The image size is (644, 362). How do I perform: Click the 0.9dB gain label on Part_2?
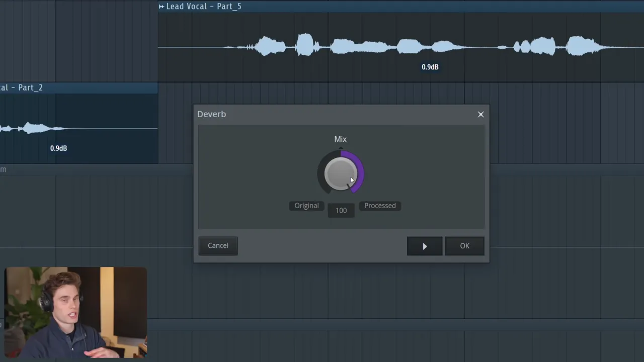(58, 148)
